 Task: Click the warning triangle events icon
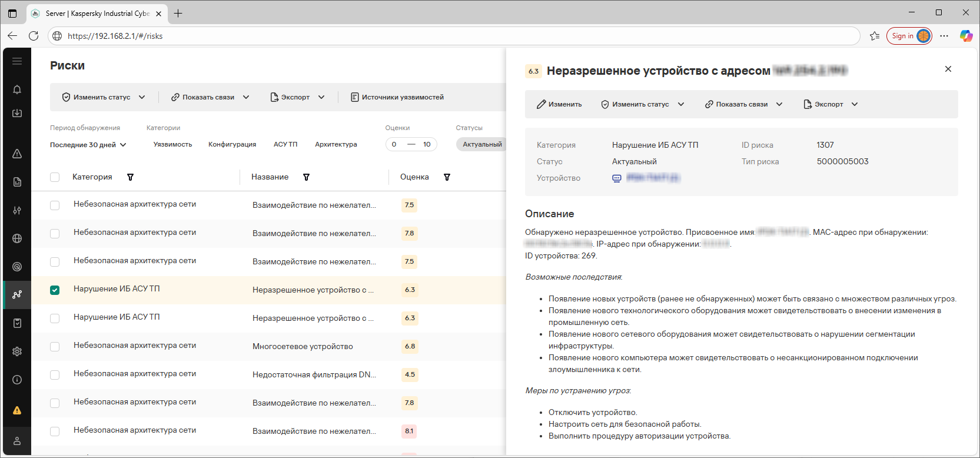(17, 154)
